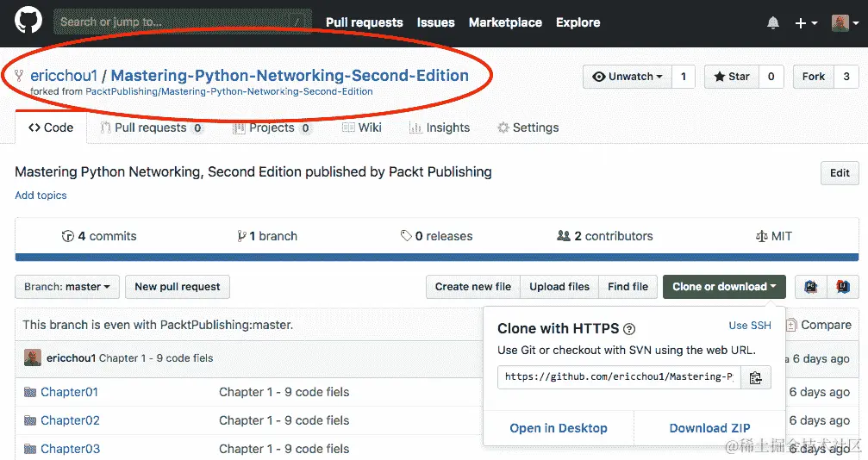Expand the Branch: master selector
Screen dimensions: 868x460
click(67, 287)
